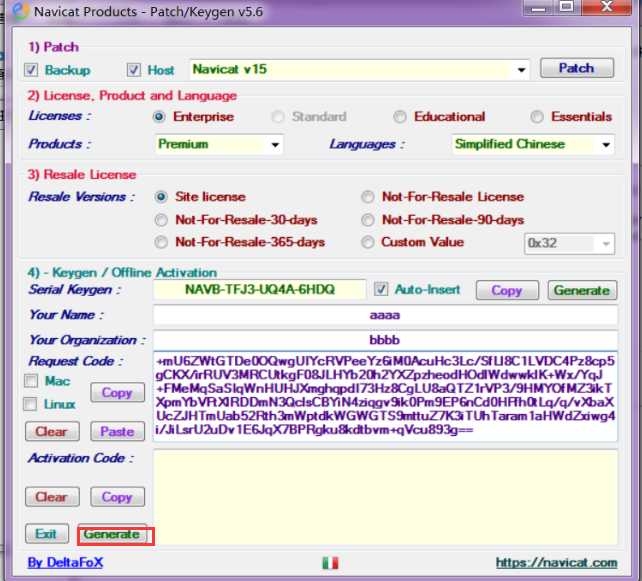Enable the Mac checkbox

point(31,381)
